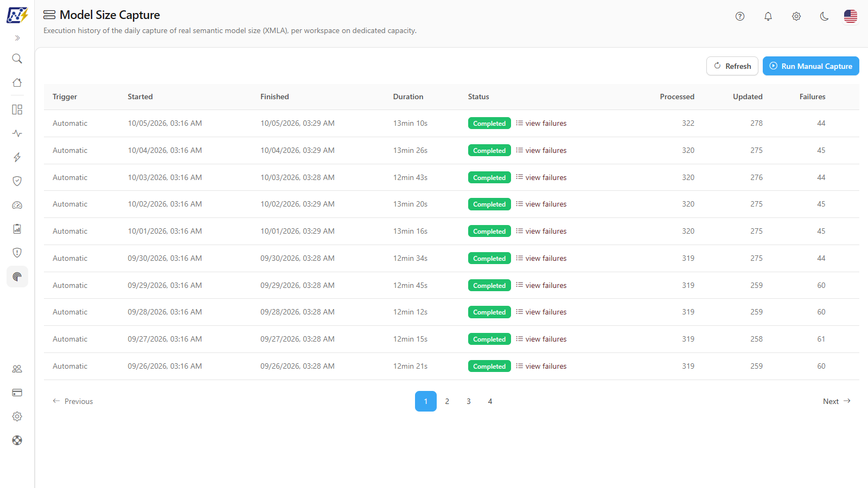
Task: Click the Duration column header
Action: [x=408, y=97]
